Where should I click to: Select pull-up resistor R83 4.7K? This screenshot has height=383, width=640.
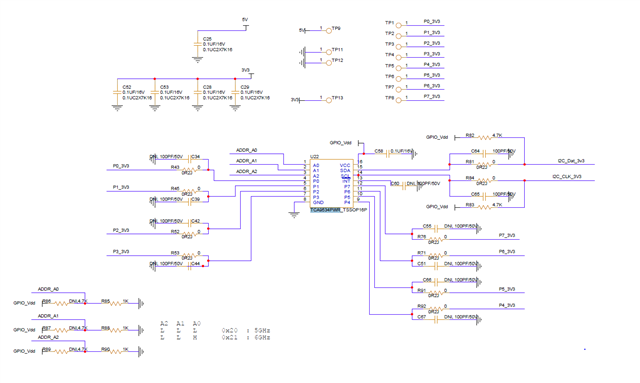[x=485, y=207]
